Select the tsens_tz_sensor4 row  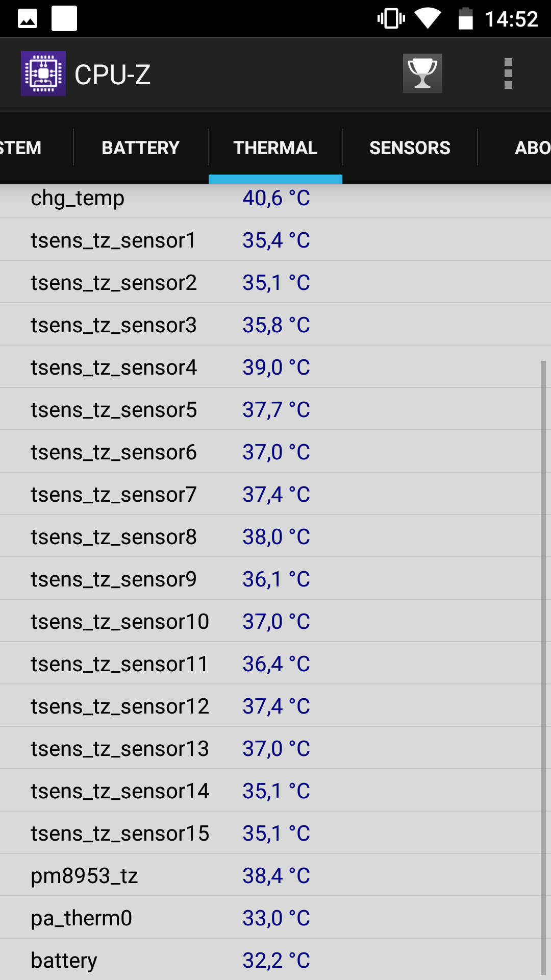click(x=275, y=367)
